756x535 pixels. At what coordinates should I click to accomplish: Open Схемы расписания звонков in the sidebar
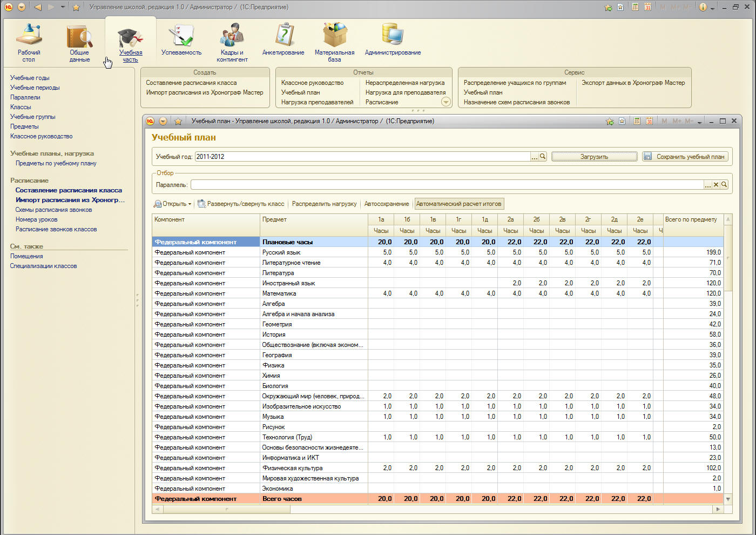pos(53,210)
